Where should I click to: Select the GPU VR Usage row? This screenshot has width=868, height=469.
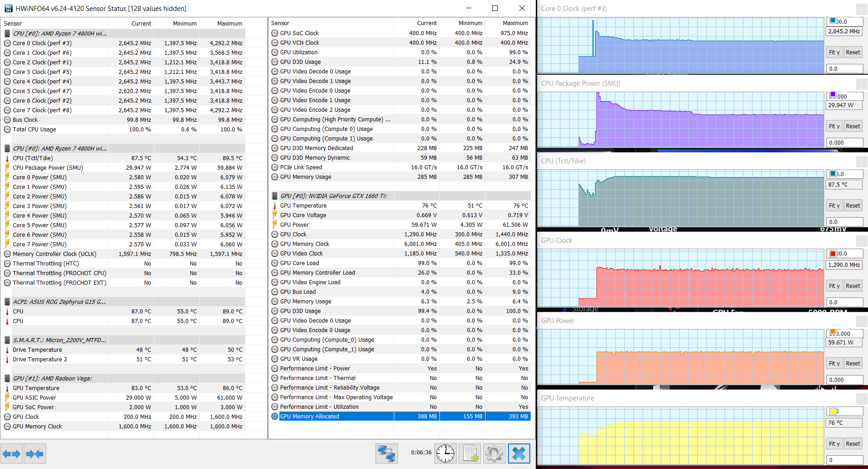coord(400,359)
